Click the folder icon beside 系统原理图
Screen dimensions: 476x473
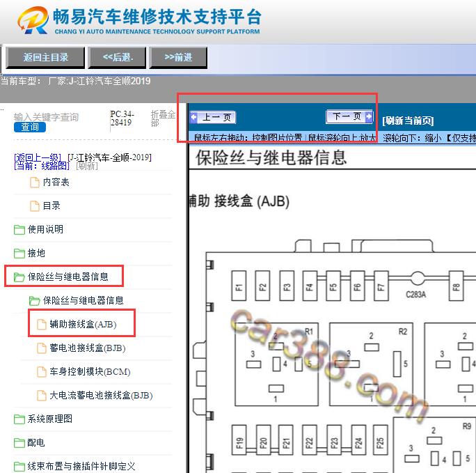(19, 419)
